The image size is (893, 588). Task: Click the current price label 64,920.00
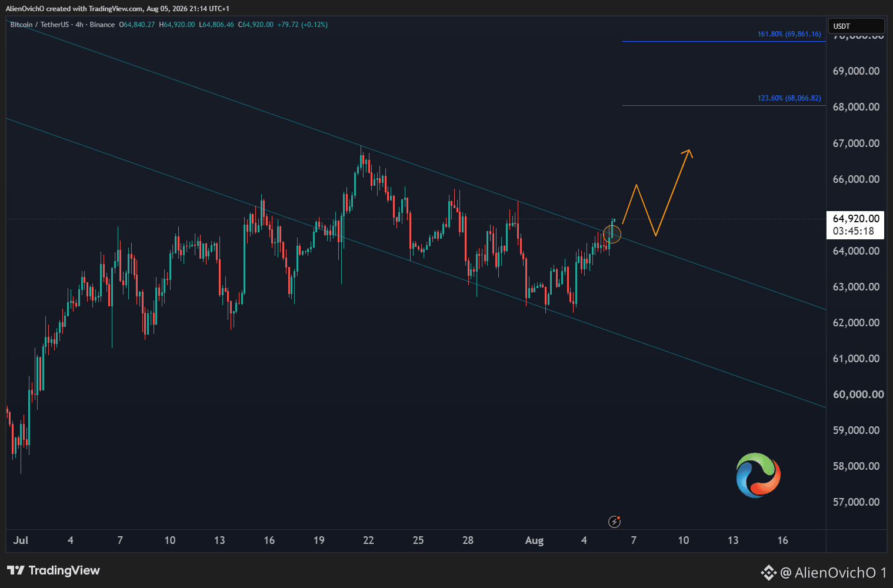point(856,219)
